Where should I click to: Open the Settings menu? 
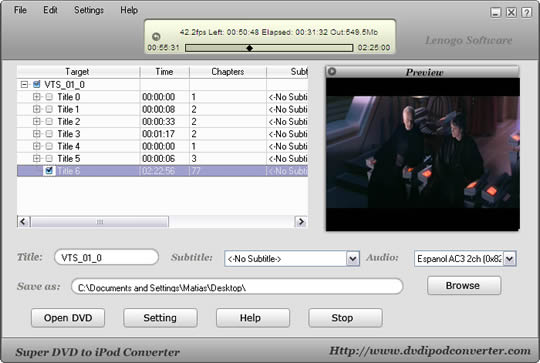click(x=89, y=10)
